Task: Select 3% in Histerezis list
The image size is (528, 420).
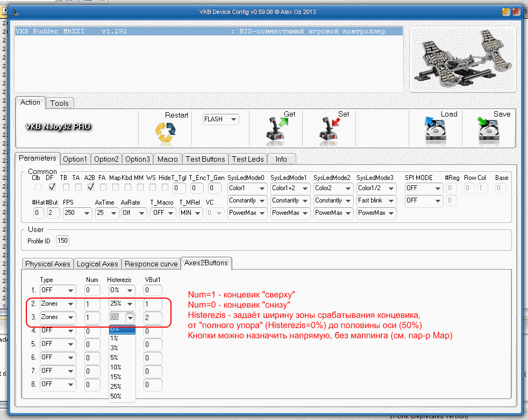Action: point(122,348)
